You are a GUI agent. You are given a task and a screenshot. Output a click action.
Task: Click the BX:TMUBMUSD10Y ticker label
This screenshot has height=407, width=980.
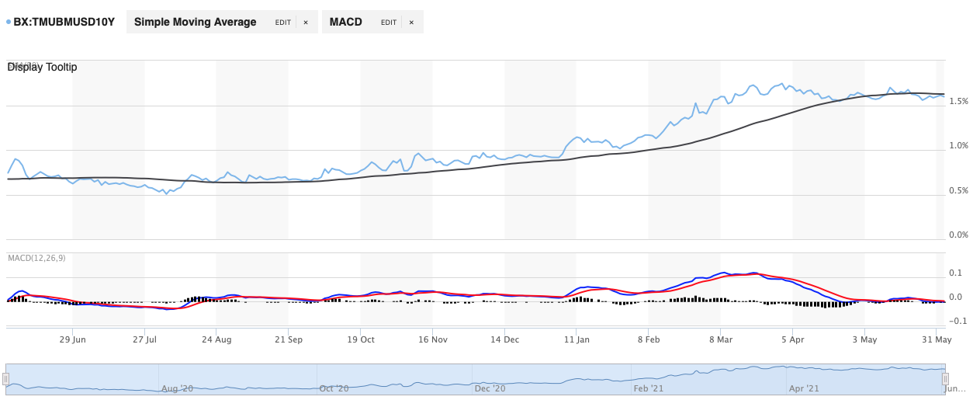[x=64, y=22]
